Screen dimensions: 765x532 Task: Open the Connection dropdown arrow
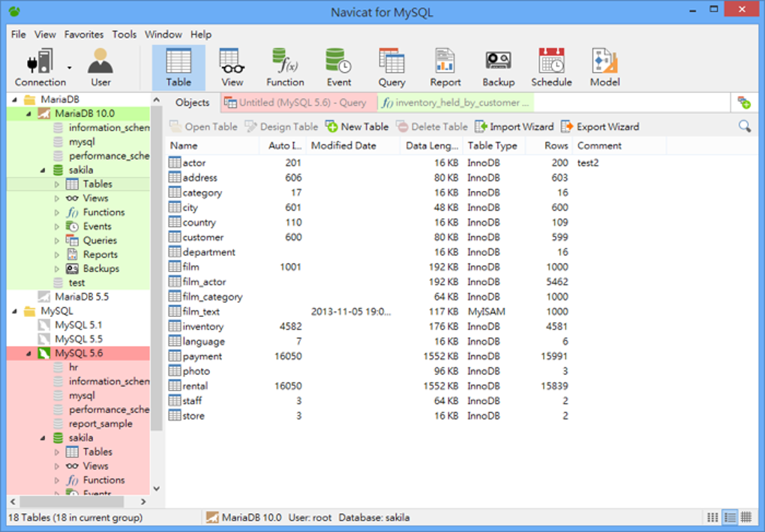70,67
